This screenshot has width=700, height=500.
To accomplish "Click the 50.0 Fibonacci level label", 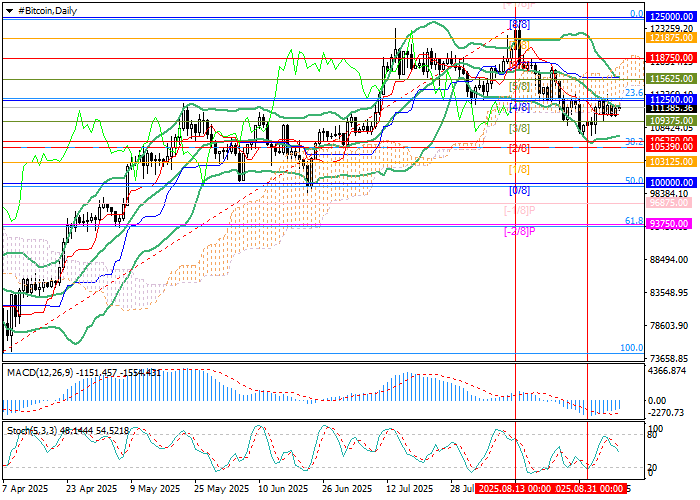I will (x=633, y=180).
